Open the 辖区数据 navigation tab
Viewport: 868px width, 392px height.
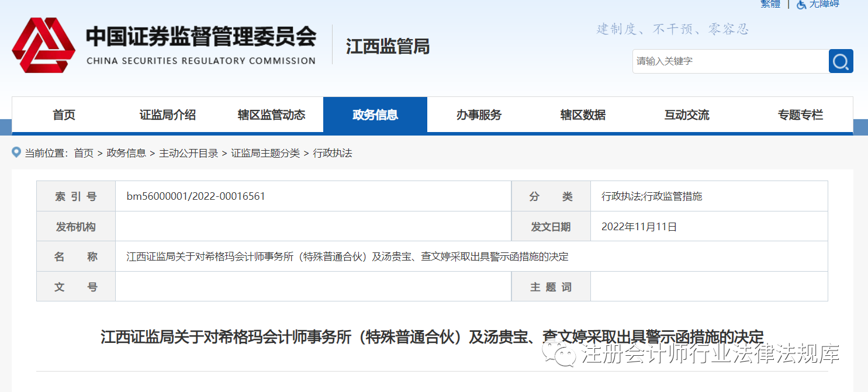tap(583, 115)
